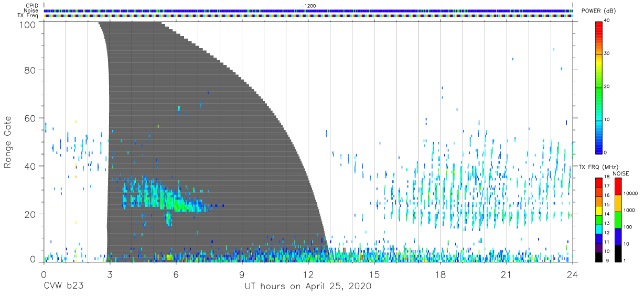This screenshot has height=297, width=644.
Task: Click the 15 label on TX FRQ legend
Action: [x=607, y=205]
